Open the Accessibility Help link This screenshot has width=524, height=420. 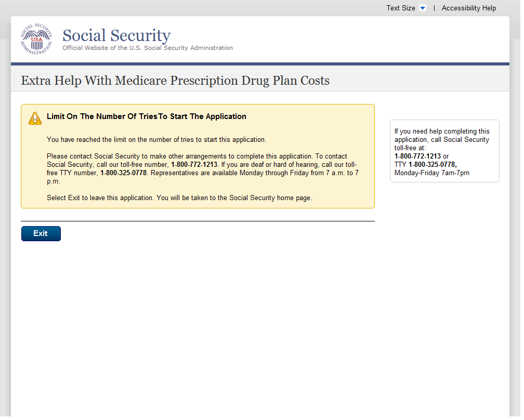[x=468, y=8]
